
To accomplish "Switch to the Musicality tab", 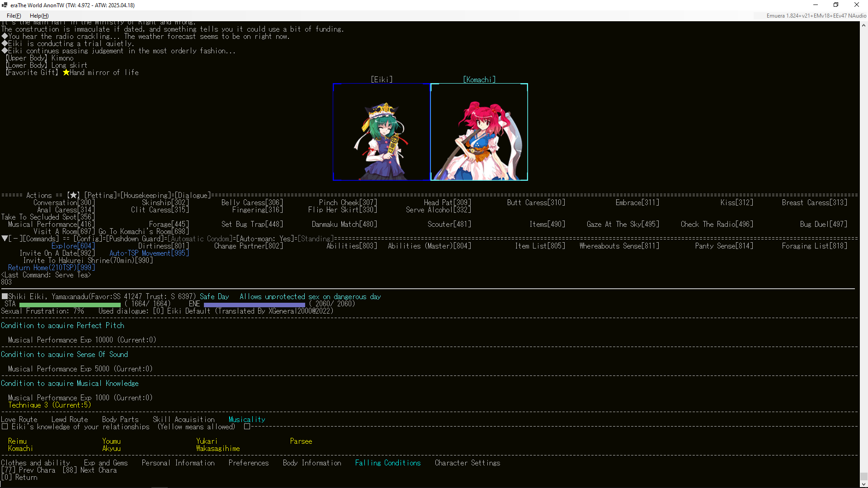I will click(246, 419).
